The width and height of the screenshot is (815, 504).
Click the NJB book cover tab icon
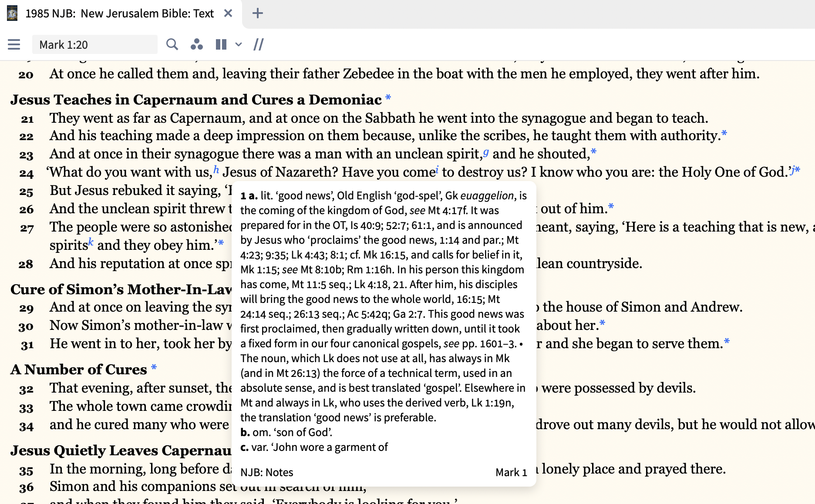coord(12,13)
